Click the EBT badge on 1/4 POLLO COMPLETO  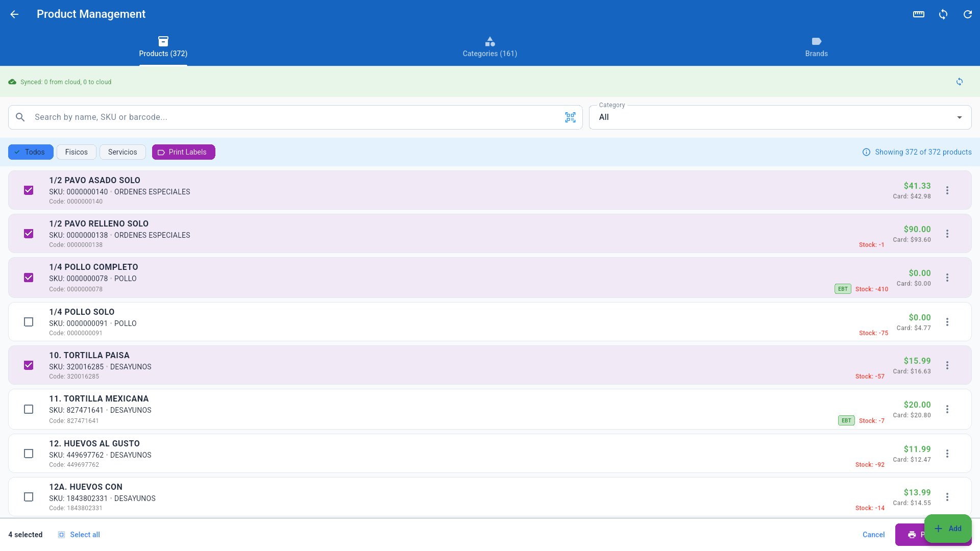[843, 289]
